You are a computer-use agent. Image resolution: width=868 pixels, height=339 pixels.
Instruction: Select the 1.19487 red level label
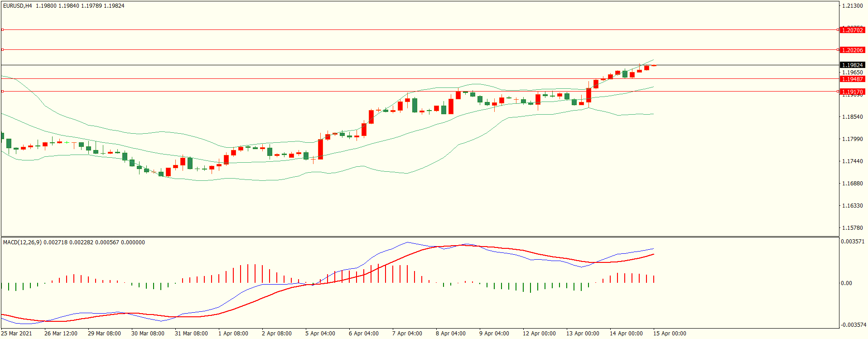click(852, 79)
